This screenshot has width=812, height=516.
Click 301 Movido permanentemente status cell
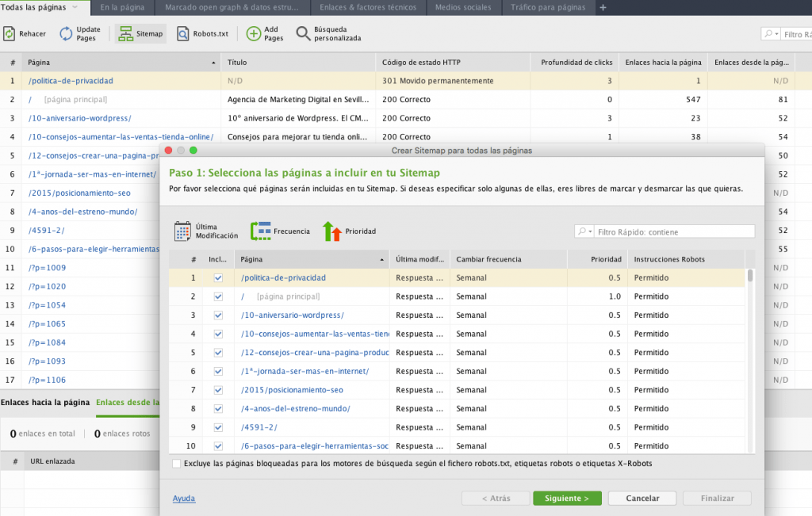453,81
